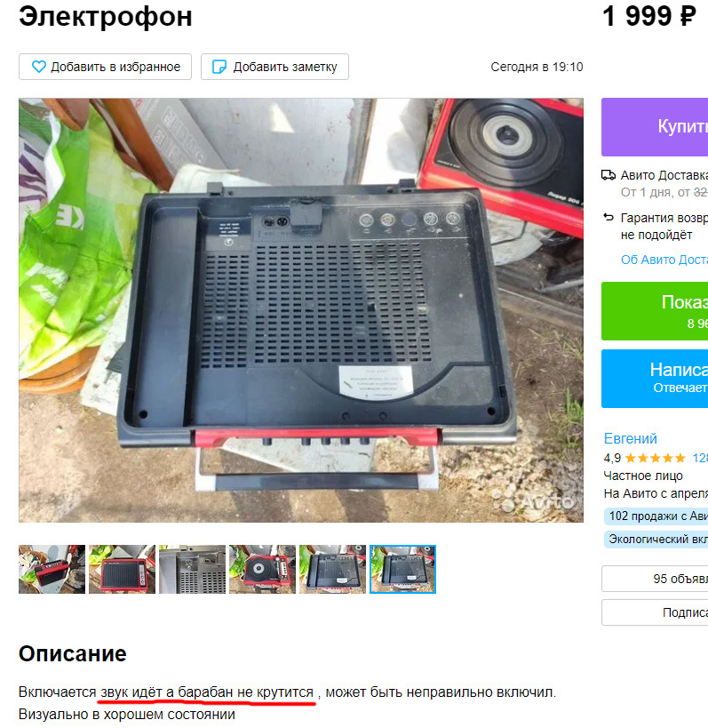
Task: Click the return guarantee arrow icon
Action: click(609, 217)
